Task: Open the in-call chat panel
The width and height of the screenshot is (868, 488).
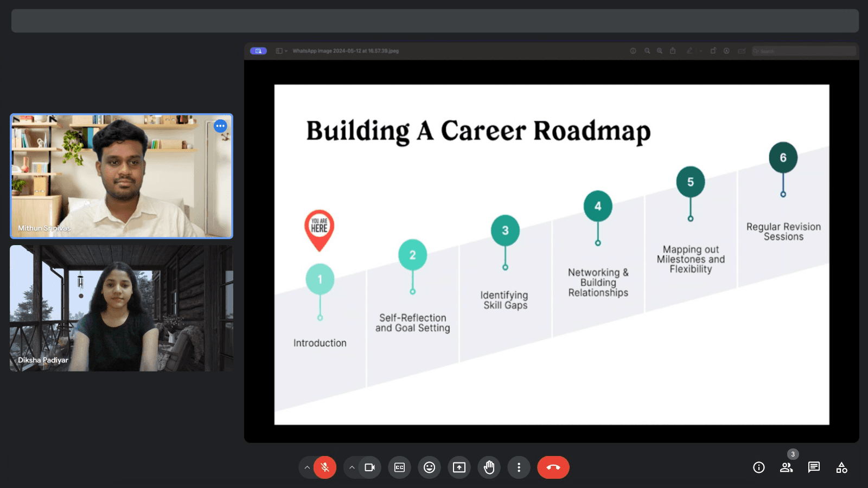Action: pos(814,467)
